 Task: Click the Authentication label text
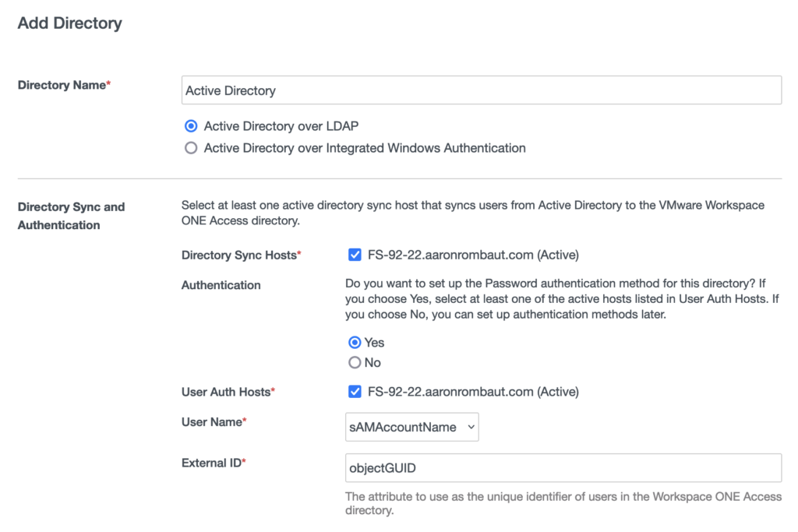point(221,285)
